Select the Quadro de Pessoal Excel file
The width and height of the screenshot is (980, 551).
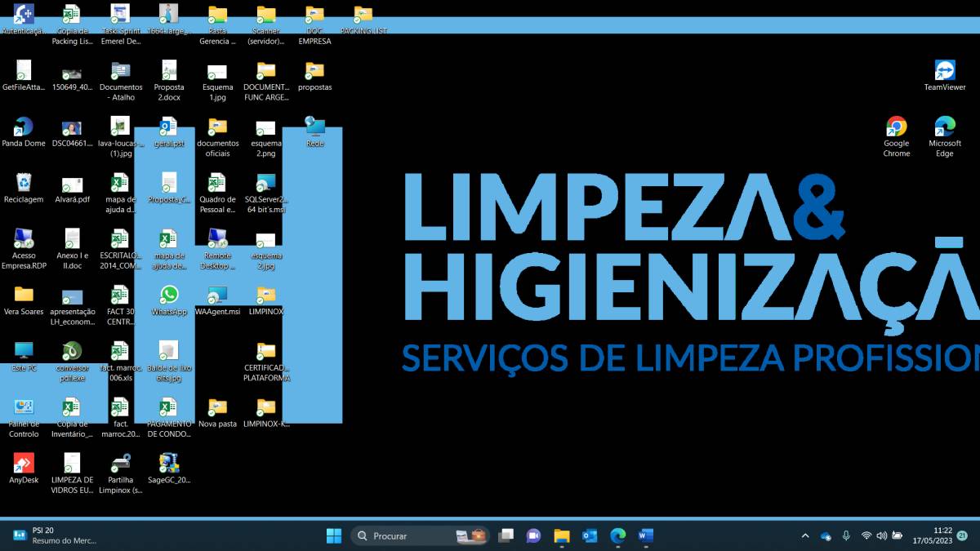(x=217, y=193)
